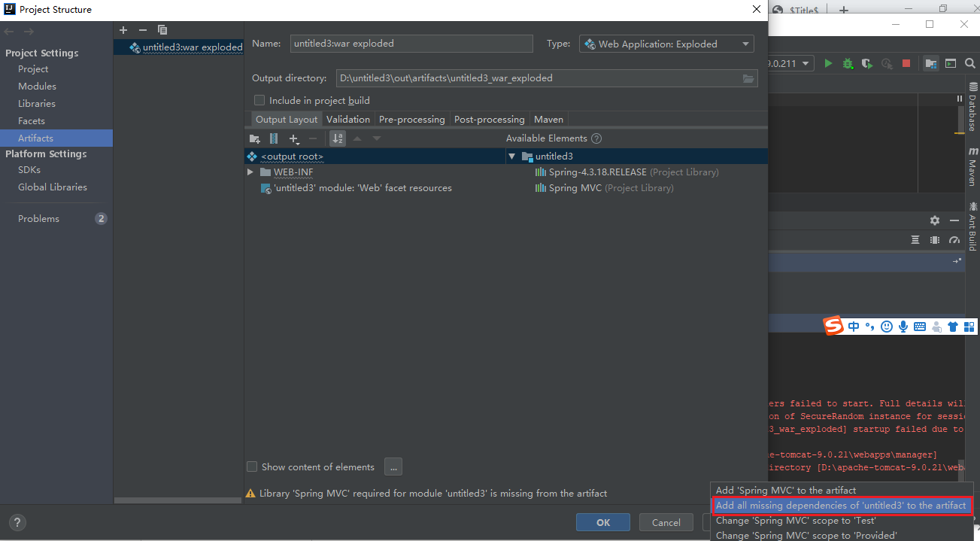The image size is (980, 541).
Task: Open Sogou soft keyboard icon
Action: coord(919,327)
